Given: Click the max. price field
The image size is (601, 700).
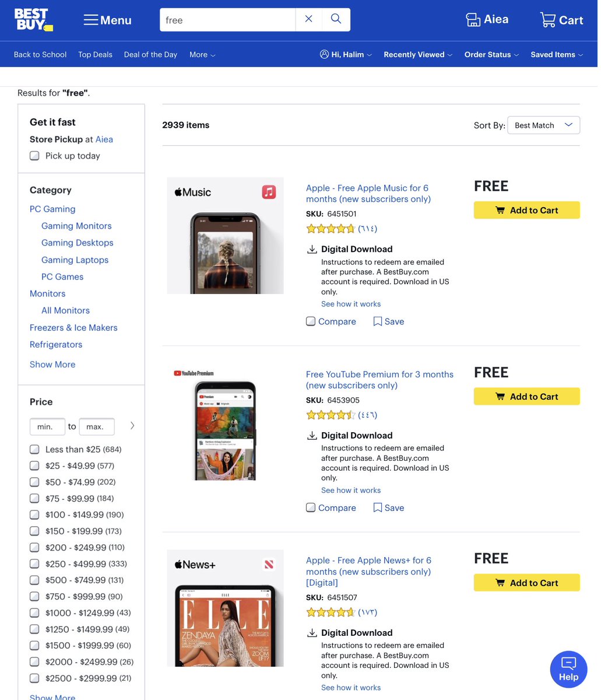Looking at the screenshot, I should tap(97, 427).
